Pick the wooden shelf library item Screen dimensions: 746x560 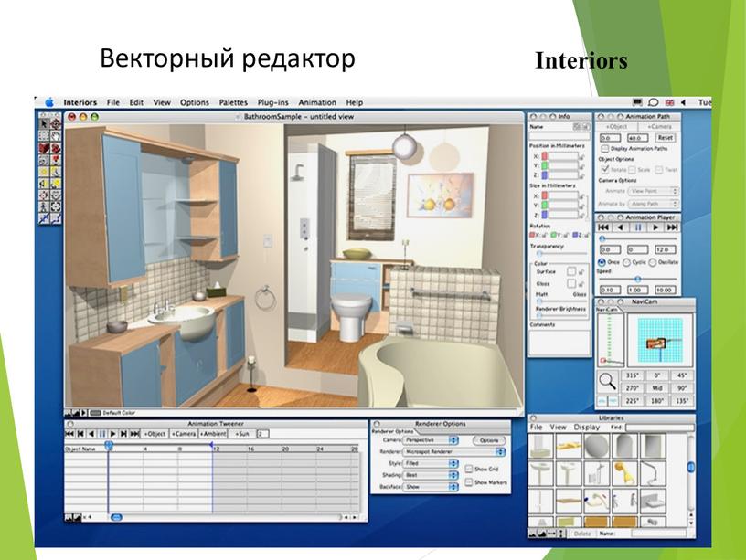[569, 501]
